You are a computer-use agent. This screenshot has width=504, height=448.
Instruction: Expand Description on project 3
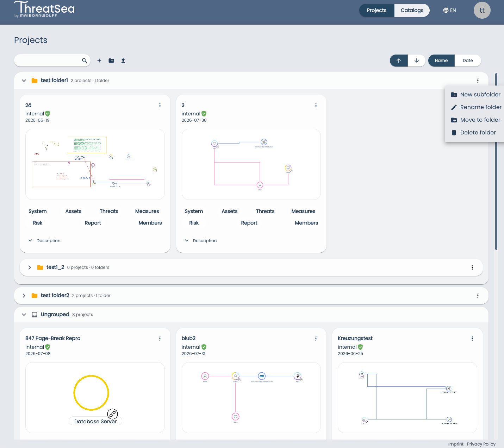[x=201, y=241]
